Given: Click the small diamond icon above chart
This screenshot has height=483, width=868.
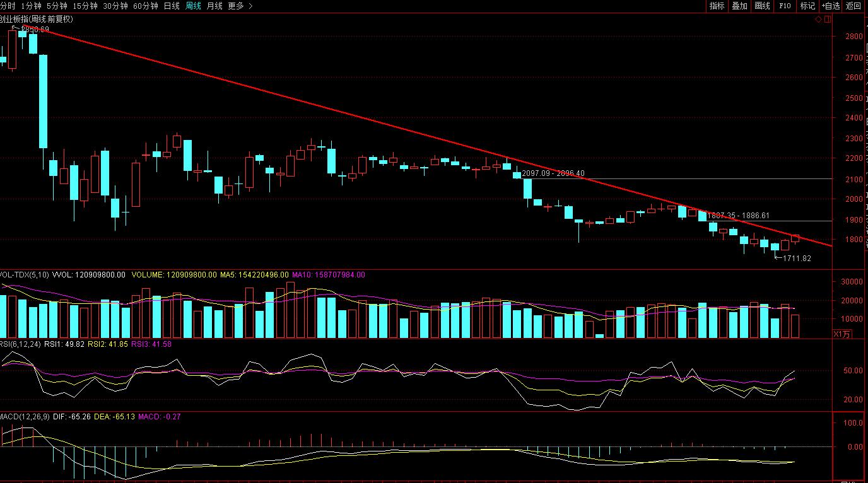Looking at the screenshot, I should (x=819, y=20).
